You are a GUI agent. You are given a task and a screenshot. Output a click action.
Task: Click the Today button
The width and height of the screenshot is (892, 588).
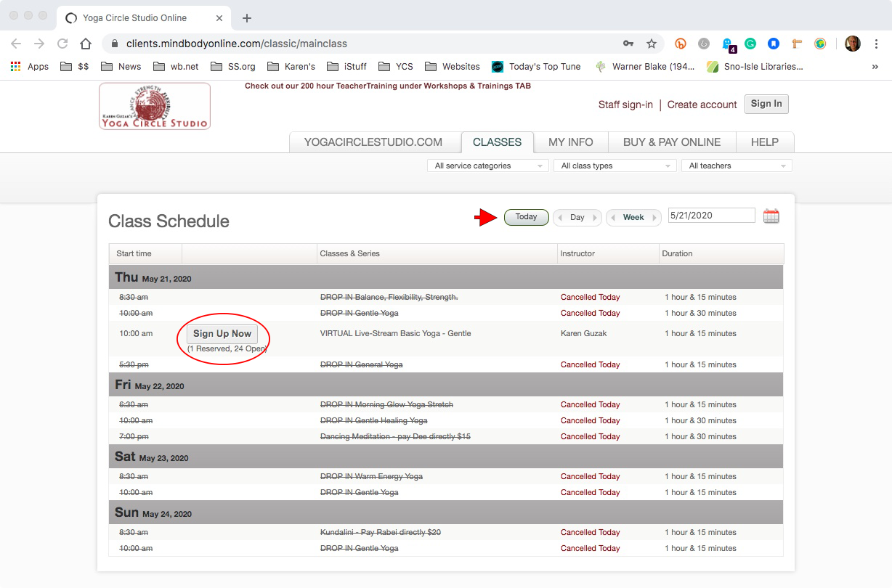pyautogui.click(x=526, y=217)
